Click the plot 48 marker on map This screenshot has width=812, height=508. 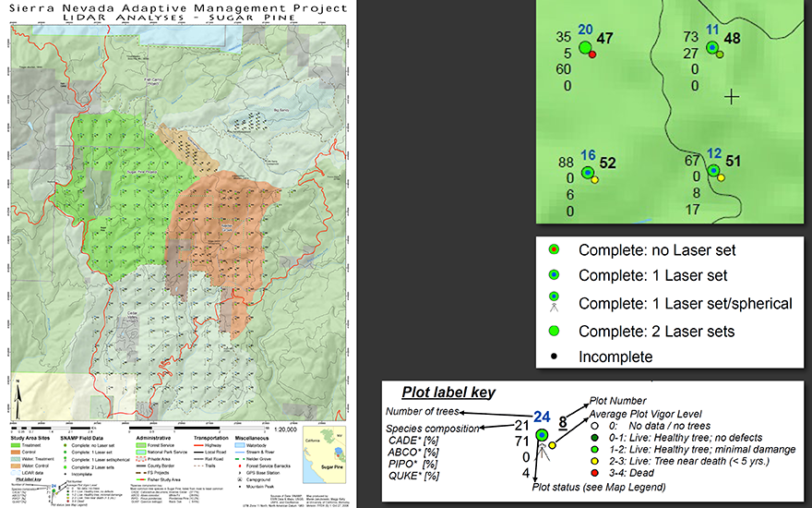click(712, 49)
